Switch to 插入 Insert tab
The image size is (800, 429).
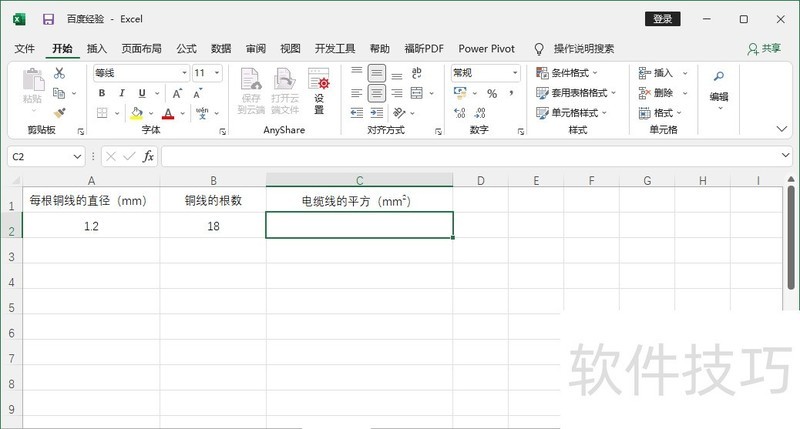(x=96, y=48)
